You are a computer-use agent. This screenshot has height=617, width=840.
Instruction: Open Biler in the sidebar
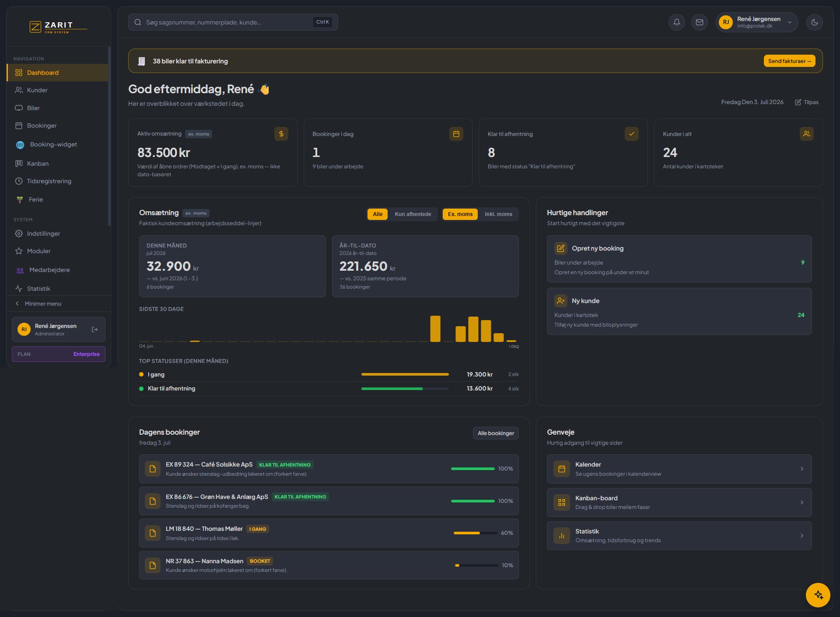pyautogui.click(x=57, y=108)
